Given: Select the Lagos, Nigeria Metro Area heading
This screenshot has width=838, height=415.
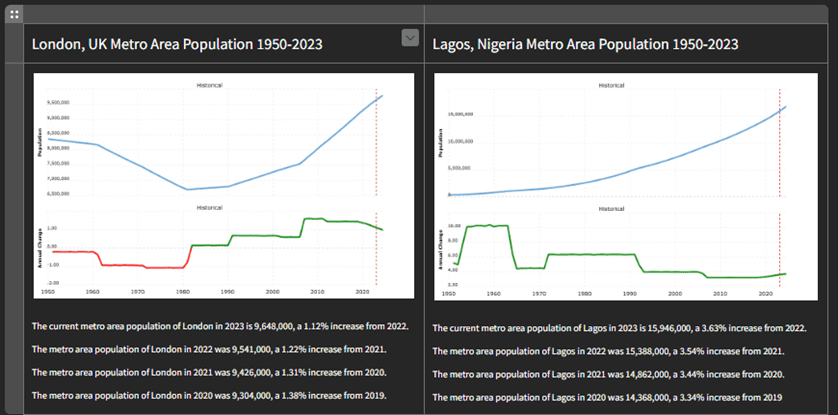Looking at the screenshot, I should coord(586,44).
